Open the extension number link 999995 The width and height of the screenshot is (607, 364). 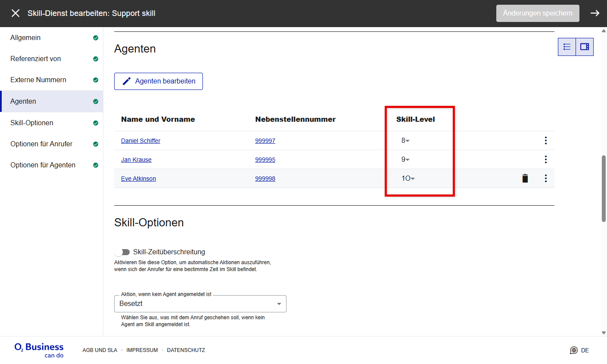[265, 160]
